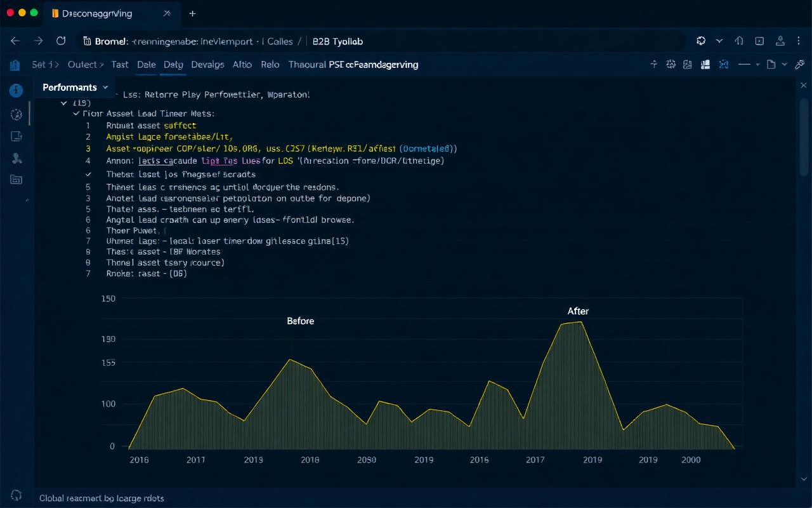Image resolution: width=812 pixels, height=508 pixels.
Task: Click the square sidebar icon in browser toolbar
Action: click(x=759, y=41)
